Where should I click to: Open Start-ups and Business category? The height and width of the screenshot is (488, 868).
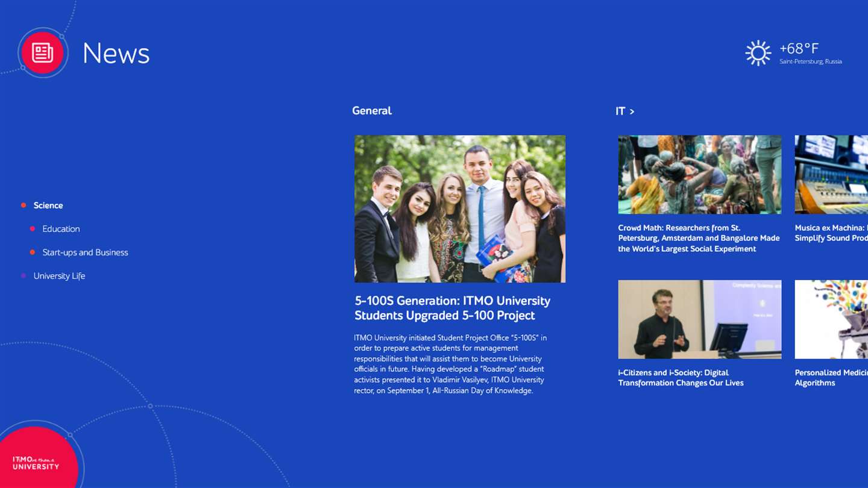(x=85, y=252)
